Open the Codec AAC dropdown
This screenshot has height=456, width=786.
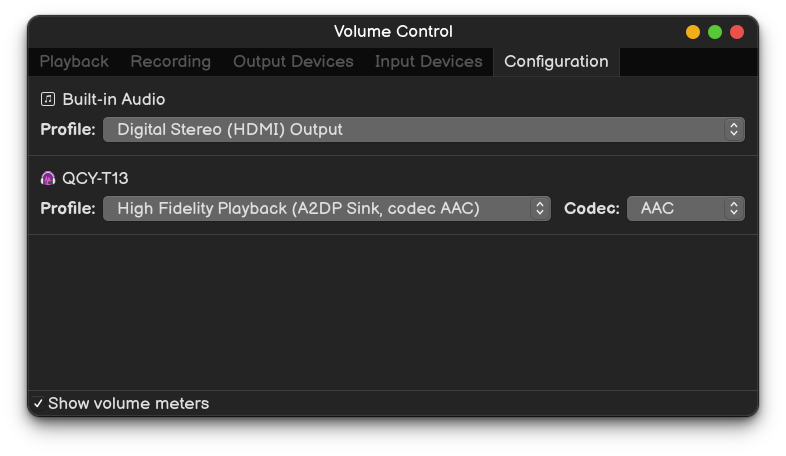(686, 208)
